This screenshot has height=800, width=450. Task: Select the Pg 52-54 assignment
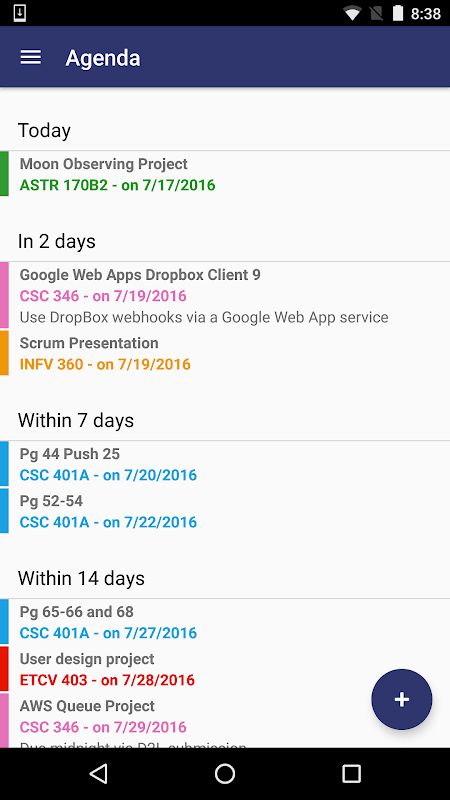point(225,511)
